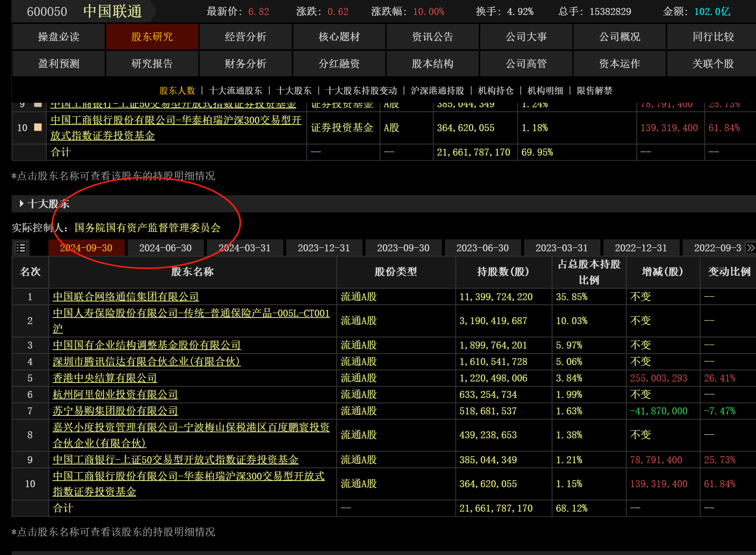Screen dimensions: 756x555
Task: Open shareholder 香港中央结算有限公司
Action: click(x=105, y=378)
